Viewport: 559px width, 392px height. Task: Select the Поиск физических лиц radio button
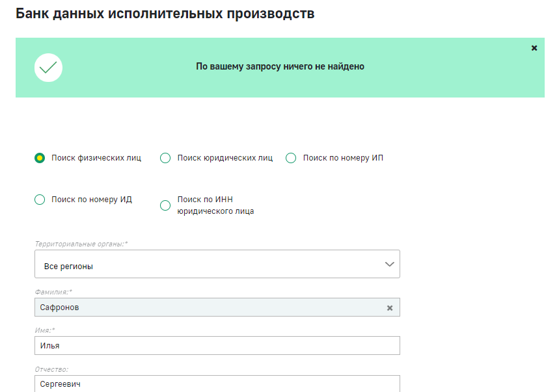click(40, 157)
